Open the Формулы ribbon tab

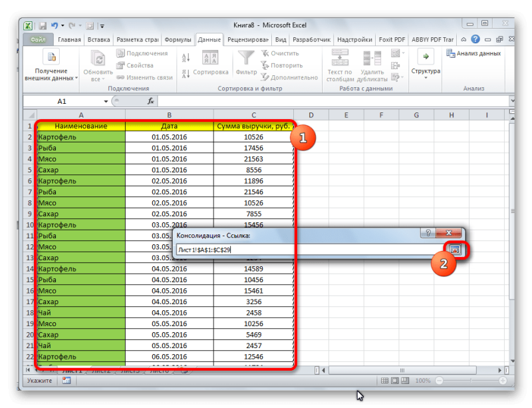tap(178, 40)
